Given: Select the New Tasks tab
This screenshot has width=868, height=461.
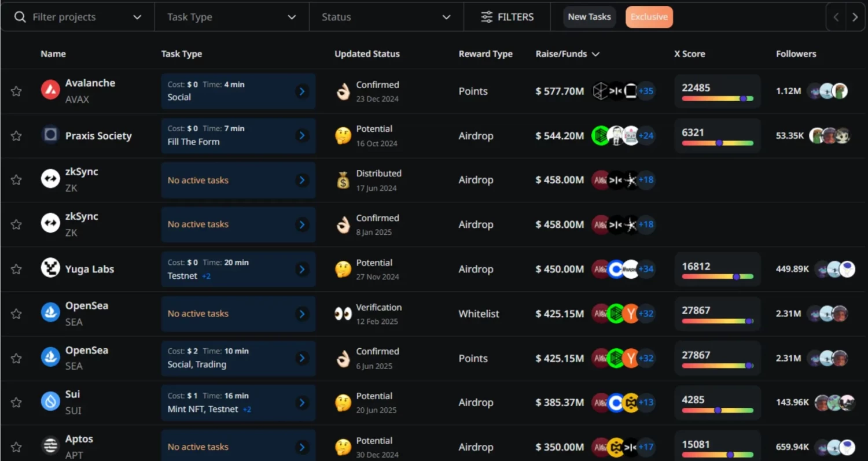Looking at the screenshot, I should click(x=589, y=17).
